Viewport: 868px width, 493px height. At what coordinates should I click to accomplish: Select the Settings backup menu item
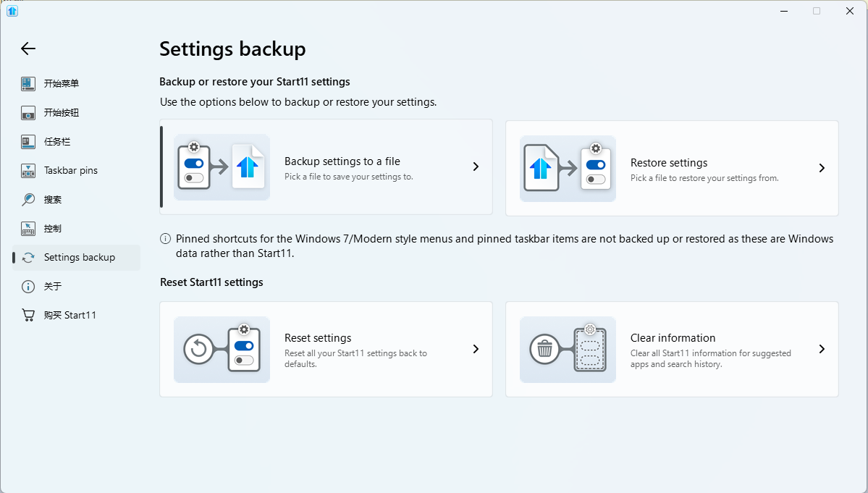(79, 258)
